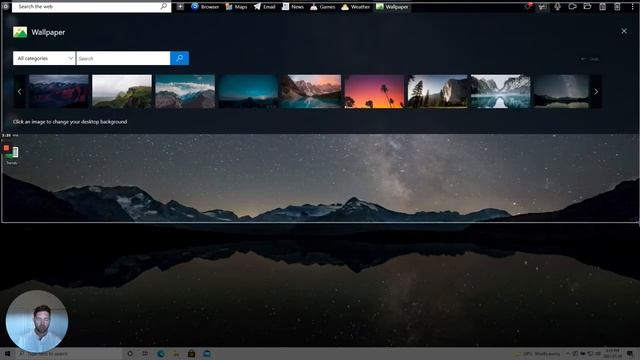
Task: Click the wallpaper Search input field
Action: [x=123, y=58]
